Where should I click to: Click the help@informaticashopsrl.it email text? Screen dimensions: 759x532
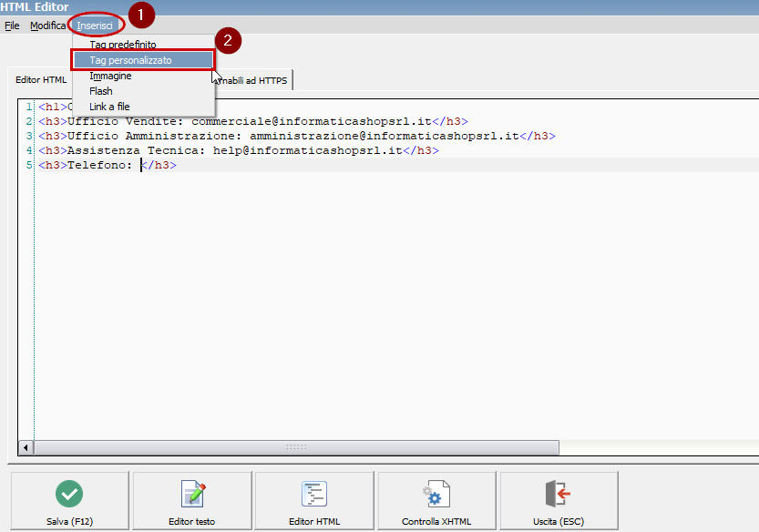tap(307, 150)
